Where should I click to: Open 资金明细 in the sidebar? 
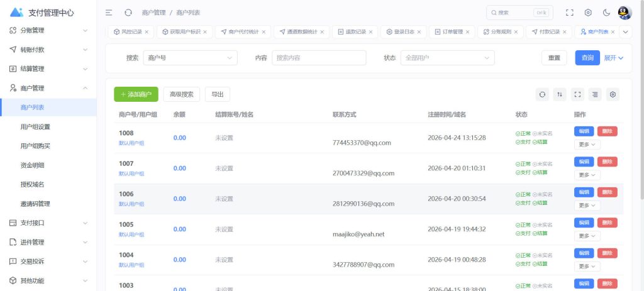click(48, 165)
